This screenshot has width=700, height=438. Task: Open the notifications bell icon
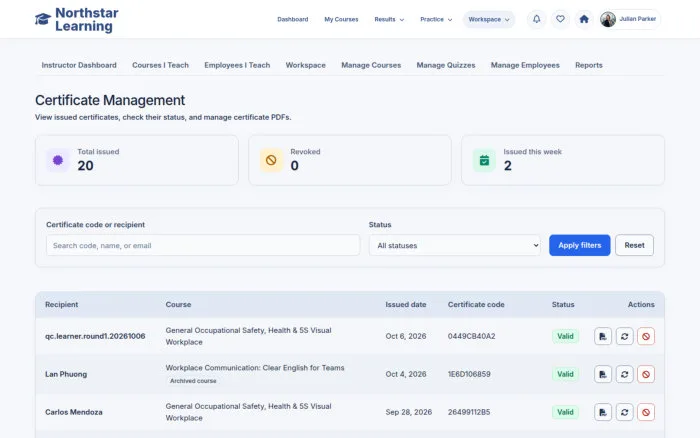coord(536,19)
